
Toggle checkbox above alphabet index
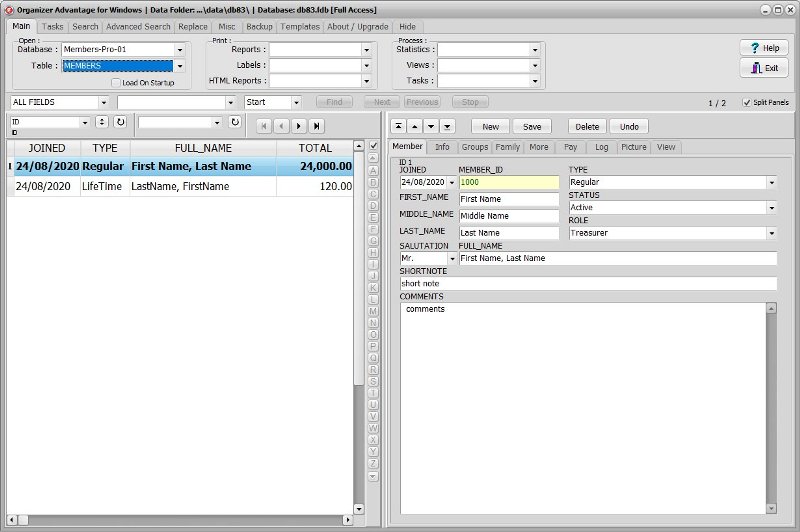(x=373, y=146)
